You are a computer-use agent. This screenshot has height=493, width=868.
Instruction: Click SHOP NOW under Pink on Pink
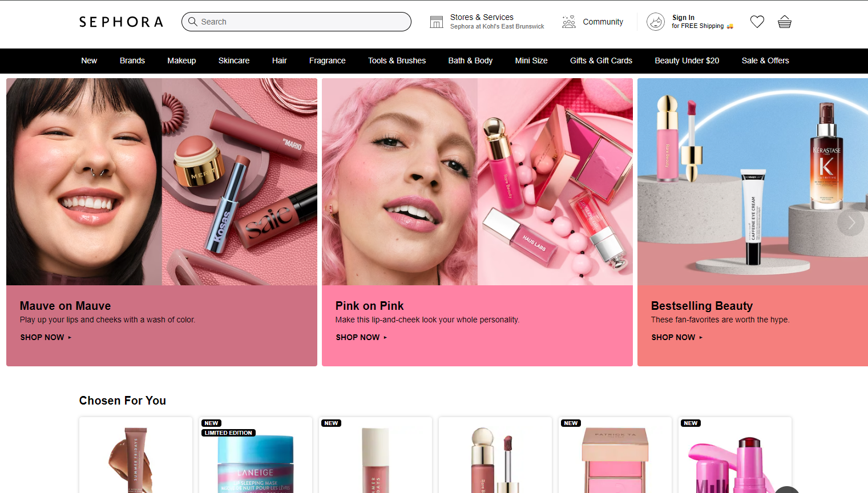[x=361, y=337]
